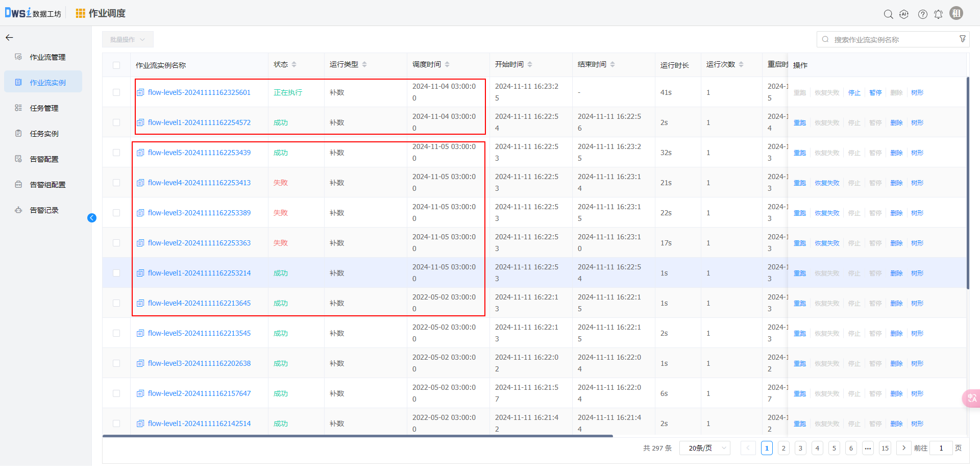Click 停止 for the running flow-level5 row
This screenshot has height=474, width=980.
point(854,93)
